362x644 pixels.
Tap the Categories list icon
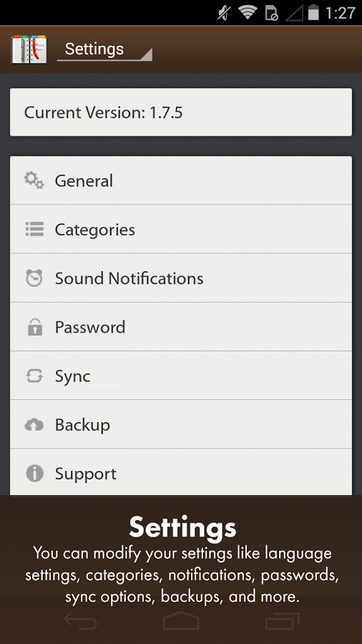[x=34, y=229]
